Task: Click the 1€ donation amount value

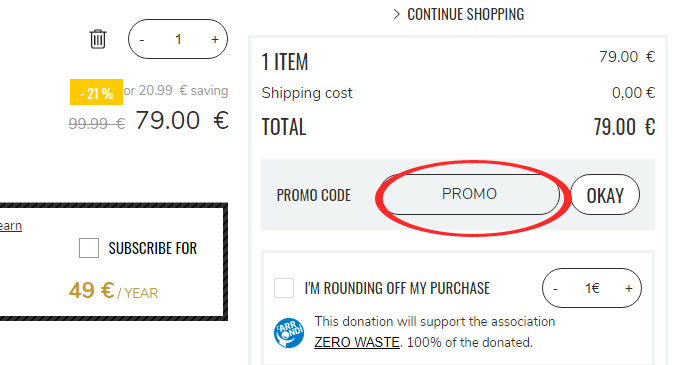Action: (x=592, y=288)
